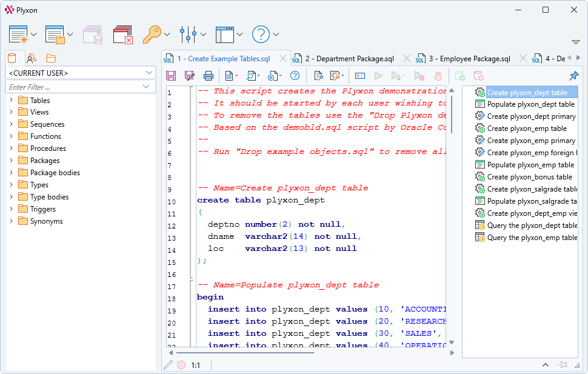Click the document page icon in editor toolbar

(x=229, y=76)
